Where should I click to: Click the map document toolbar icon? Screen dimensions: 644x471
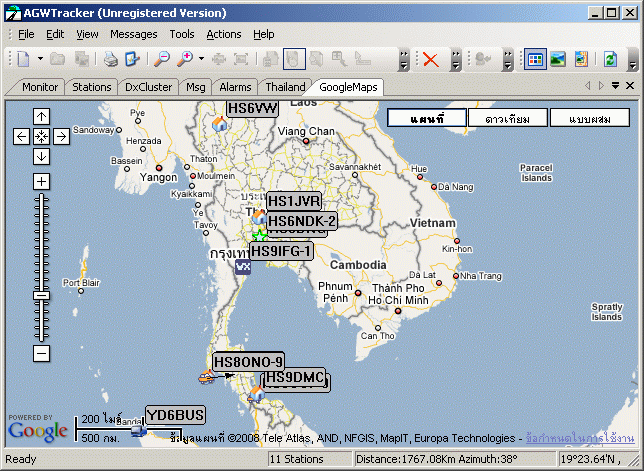(x=581, y=59)
